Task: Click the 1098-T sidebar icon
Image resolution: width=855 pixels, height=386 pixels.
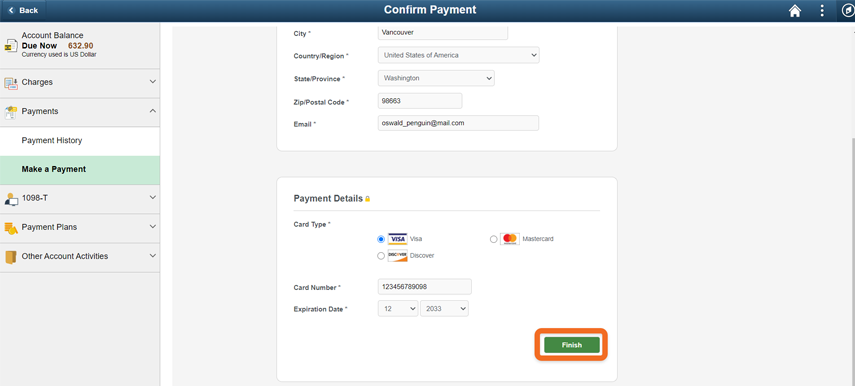Action: pyautogui.click(x=11, y=199)
